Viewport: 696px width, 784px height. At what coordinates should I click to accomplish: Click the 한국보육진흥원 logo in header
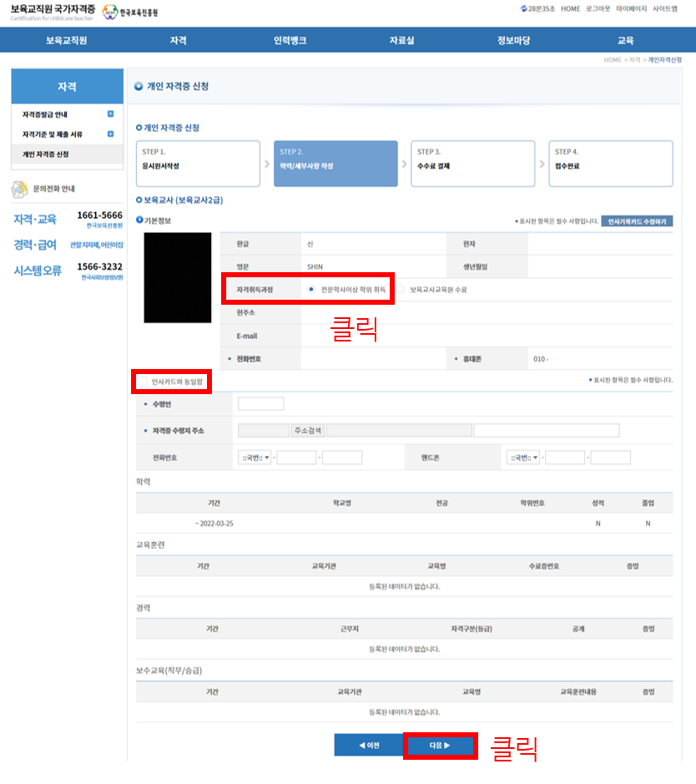pos(129,13)
